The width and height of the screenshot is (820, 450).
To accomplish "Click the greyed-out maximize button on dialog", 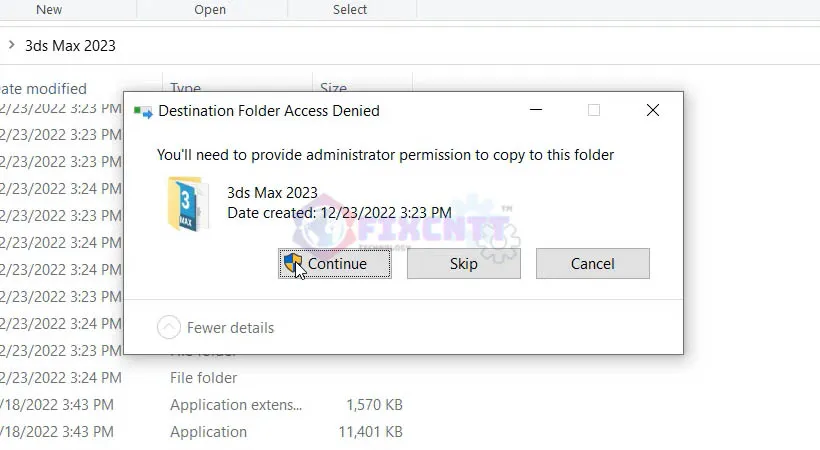I will click(594, 111).
